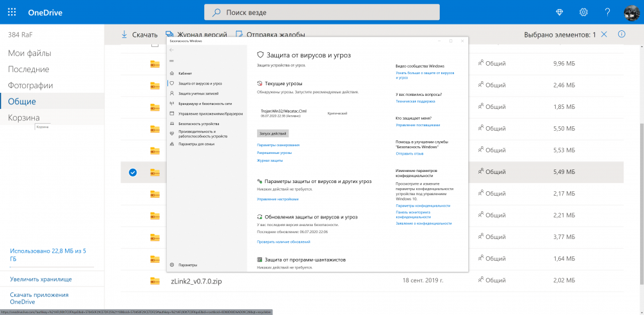This screenshot has width=644, height=315.
Task: Open Фотографии in the sidebar
Action: click(x=30, y=86)
